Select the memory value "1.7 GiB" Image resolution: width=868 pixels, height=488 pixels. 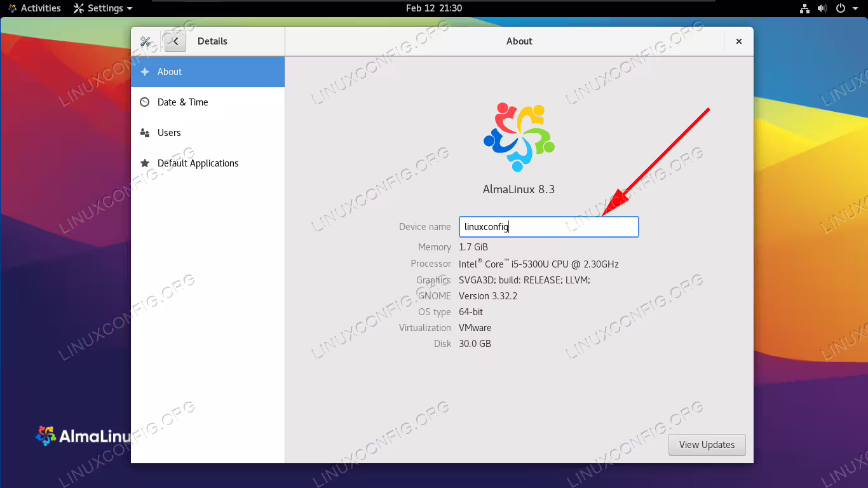473,247
